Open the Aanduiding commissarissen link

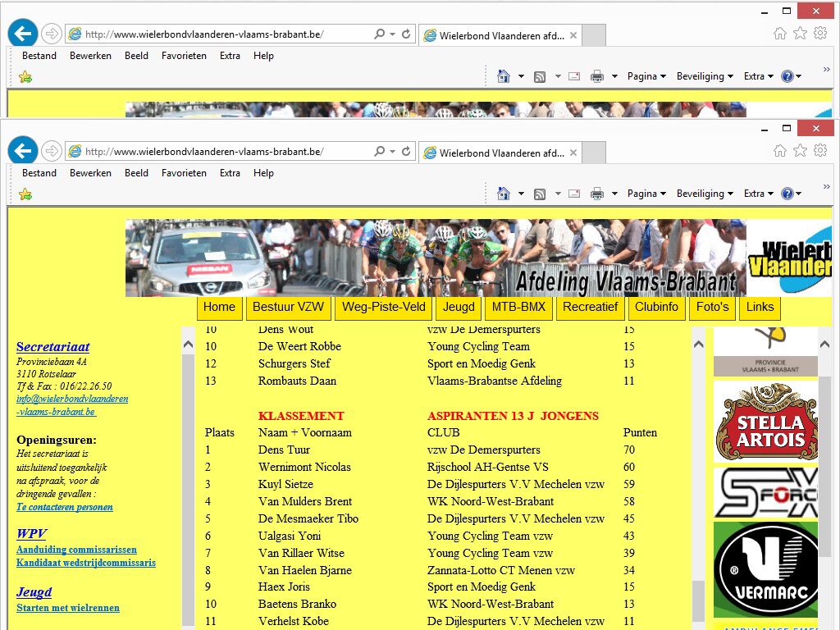(x=76, y=550)
